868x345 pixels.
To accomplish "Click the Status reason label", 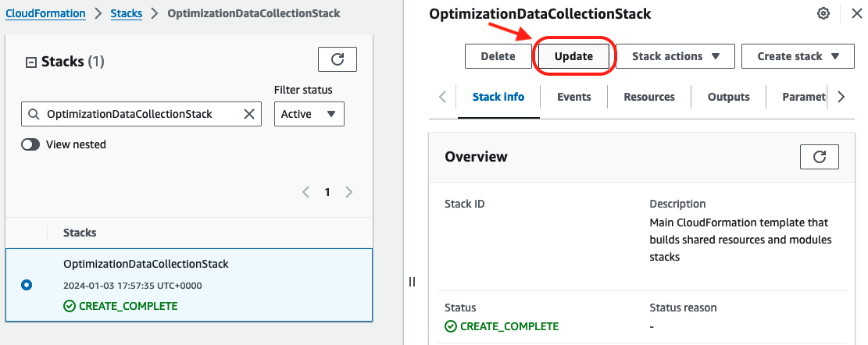I will point(683,308).
